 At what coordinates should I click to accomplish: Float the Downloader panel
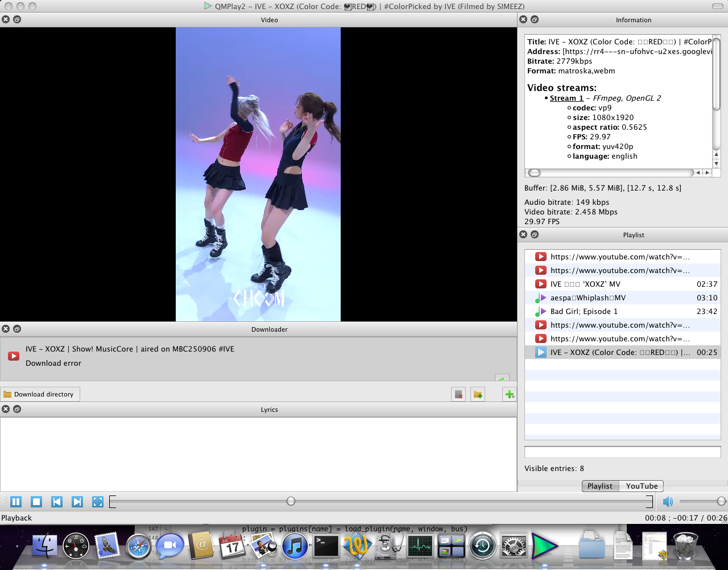point(17,329)
